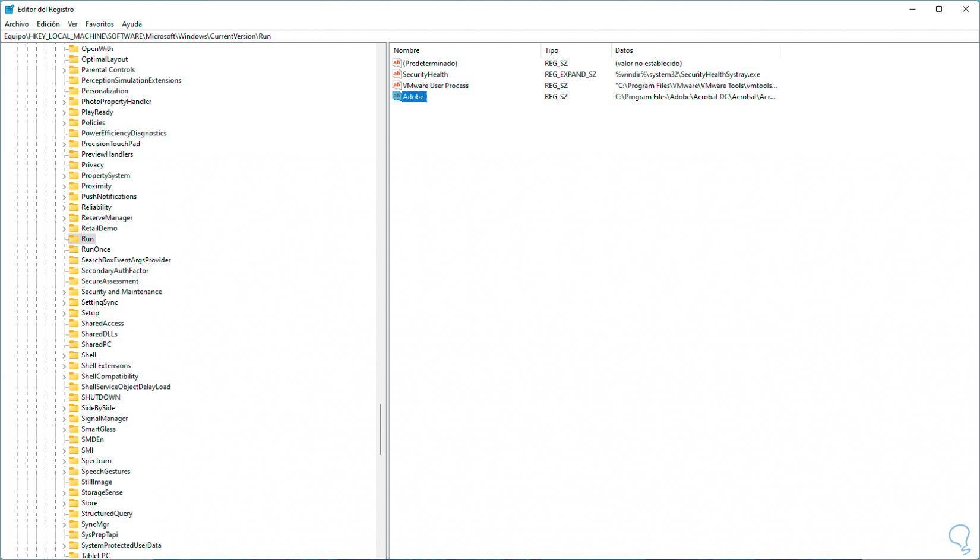The image size is (980, 560).
Task: Click the SecureAssessment folder icon
Action: tap(74, 281)
